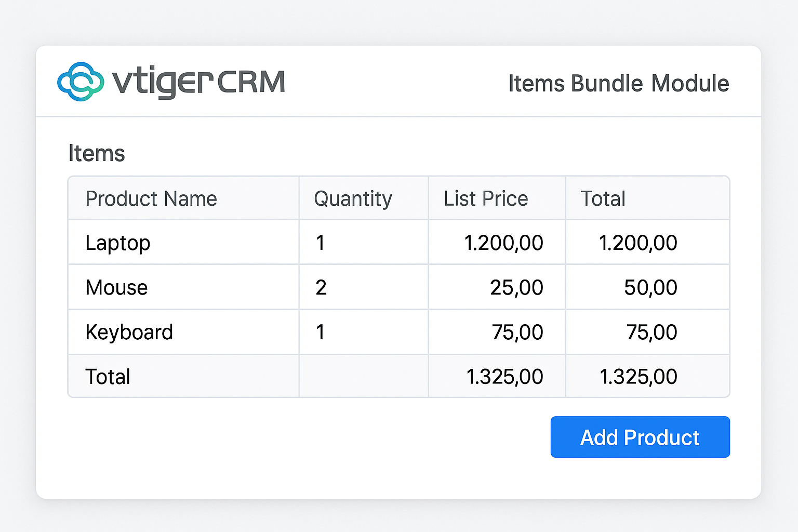Viewport: 798px width, 532px height.
Task: Click the Items section title
Action: pyautogui.click(x=97, y=153)
